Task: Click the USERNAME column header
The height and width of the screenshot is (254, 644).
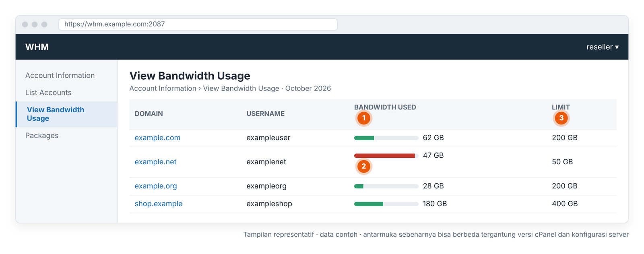Action: (266, 114)
